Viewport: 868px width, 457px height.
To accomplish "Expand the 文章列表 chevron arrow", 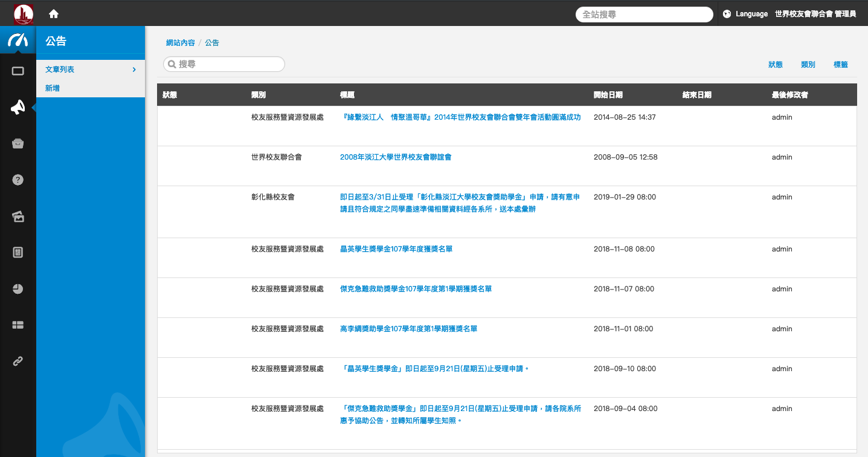I will tap(134, 70).
